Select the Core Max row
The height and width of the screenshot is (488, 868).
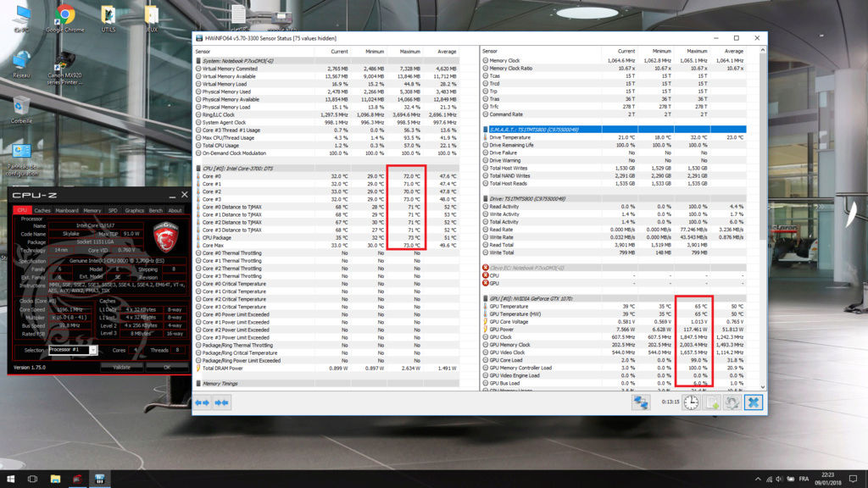click(x=326, y=245)
